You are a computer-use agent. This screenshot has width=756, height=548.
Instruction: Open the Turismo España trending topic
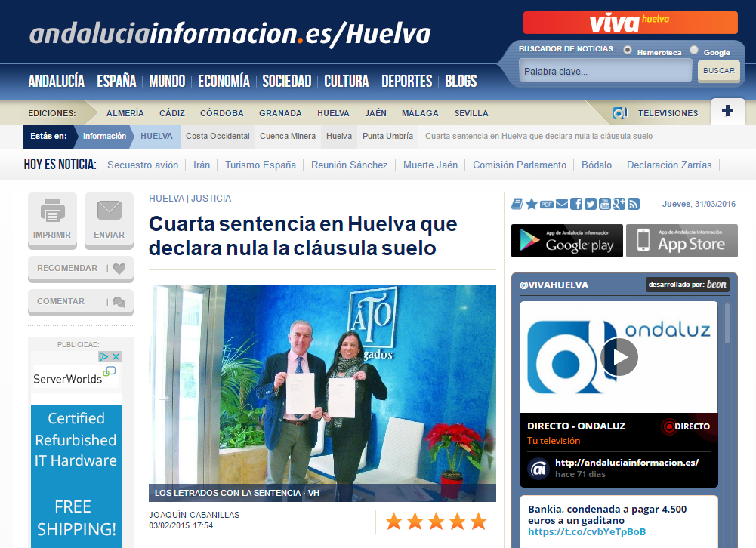pos(261,165)
